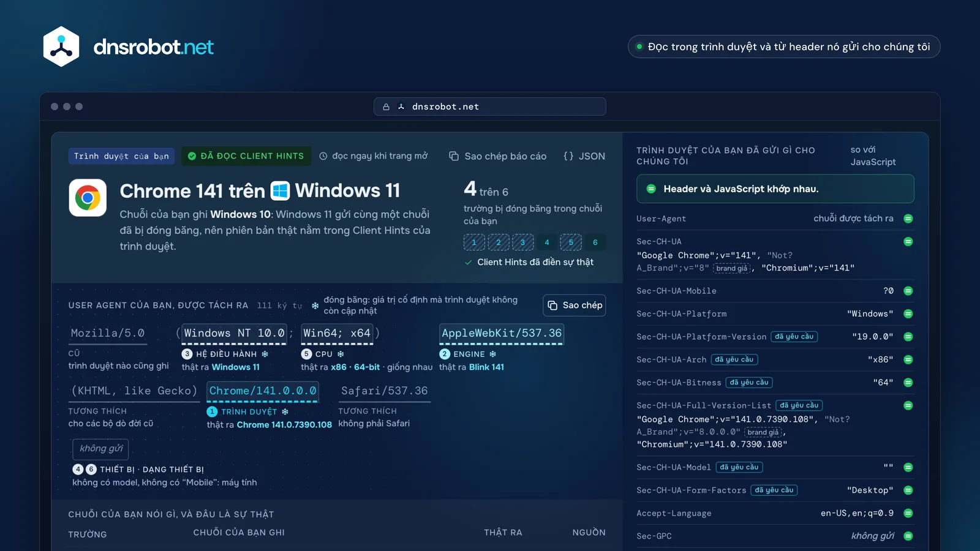Click the lock icon in address bar
The image size is (980, 551).
(386, 107)
